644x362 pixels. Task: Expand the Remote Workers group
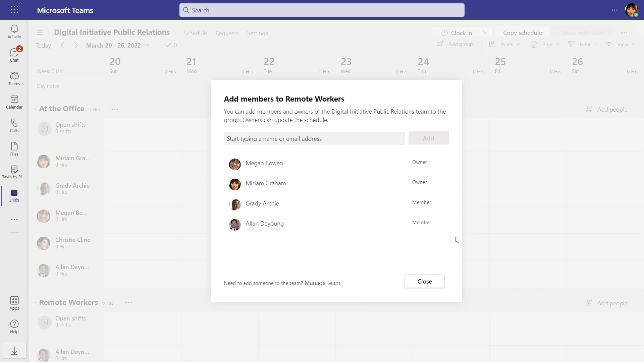[x=35, y=302]
